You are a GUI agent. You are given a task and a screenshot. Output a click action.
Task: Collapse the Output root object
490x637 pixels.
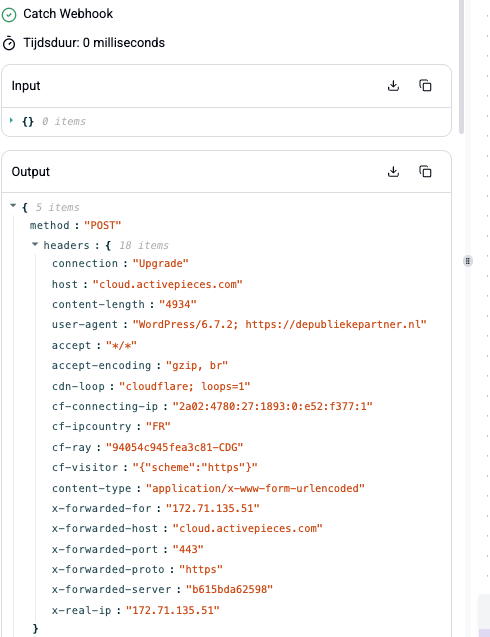point(13,206)
